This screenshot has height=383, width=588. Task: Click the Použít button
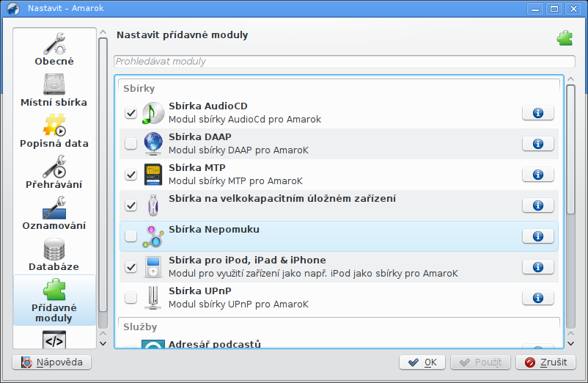click(480, 362)
